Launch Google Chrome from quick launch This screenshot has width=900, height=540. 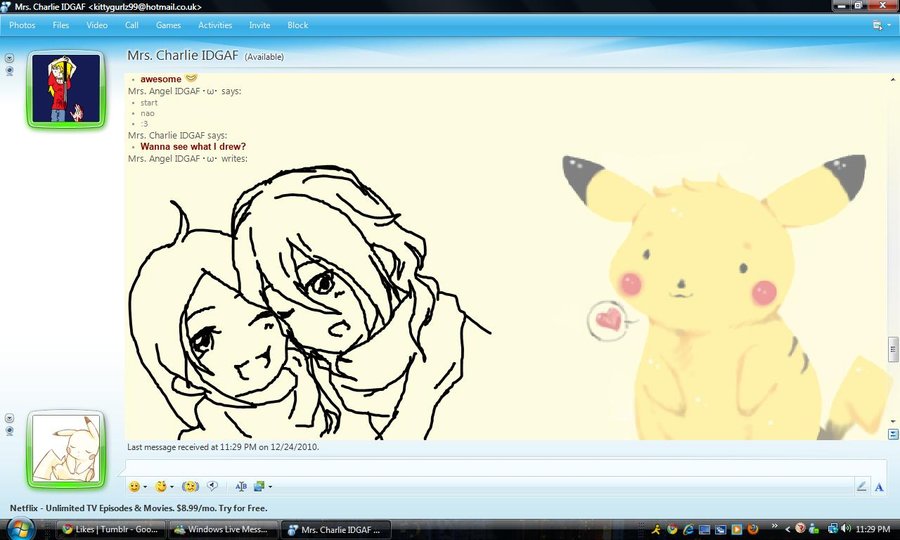coord(672,529)
